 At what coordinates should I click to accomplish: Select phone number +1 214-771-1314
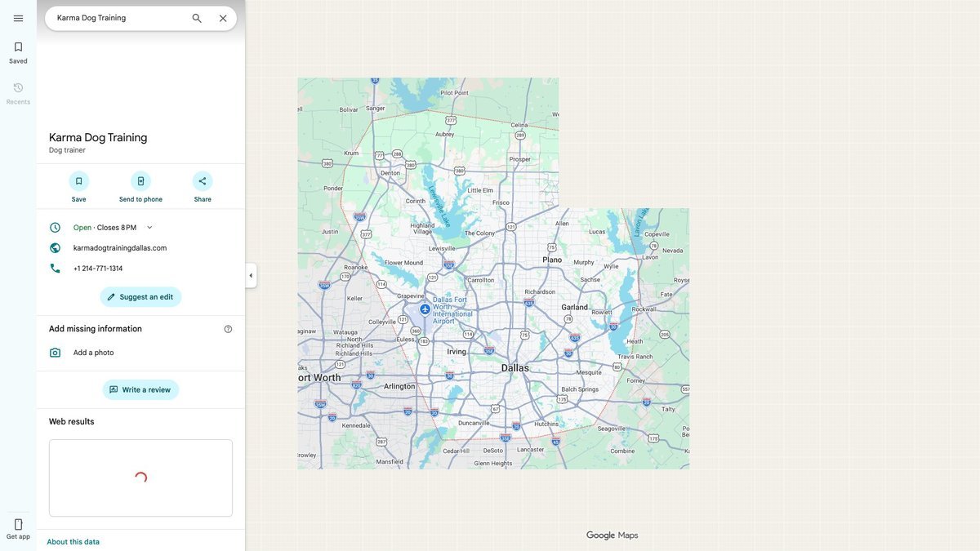[x=98, y=269]
